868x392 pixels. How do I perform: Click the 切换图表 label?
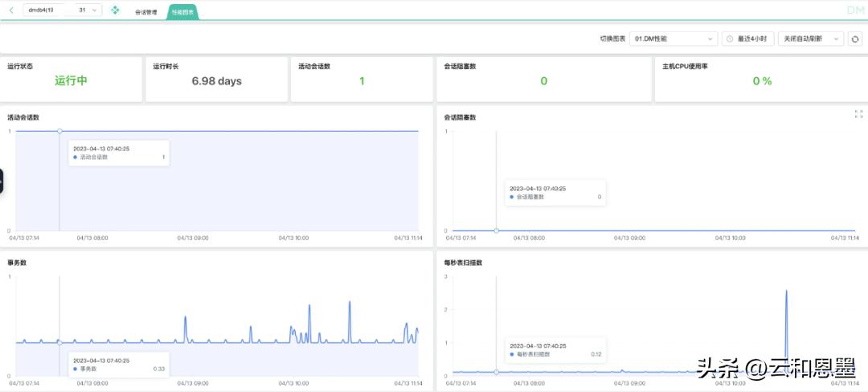pyautogui.click(x=612, y=39)
